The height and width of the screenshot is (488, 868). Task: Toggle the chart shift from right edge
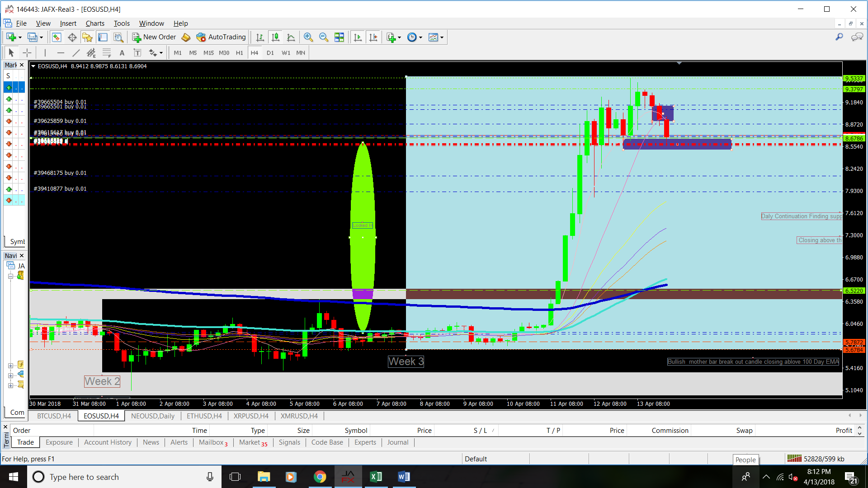[x=373, y=37]
